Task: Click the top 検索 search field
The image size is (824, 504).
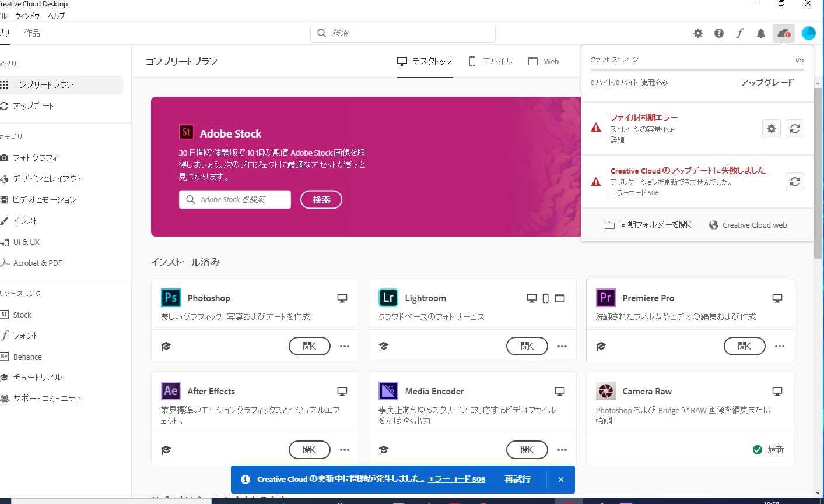Action: click(x=403, y=33)
